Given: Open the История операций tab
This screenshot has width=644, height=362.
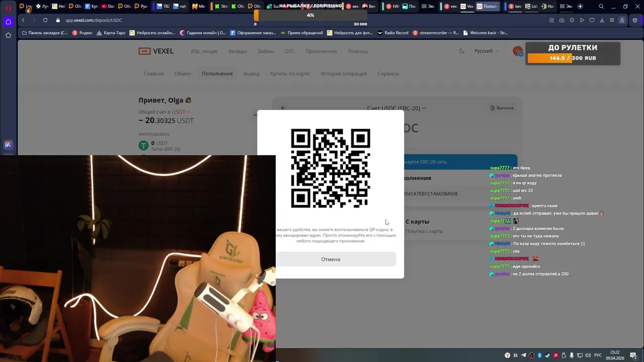Looking at the screenshot, I should tap(344, 73).
